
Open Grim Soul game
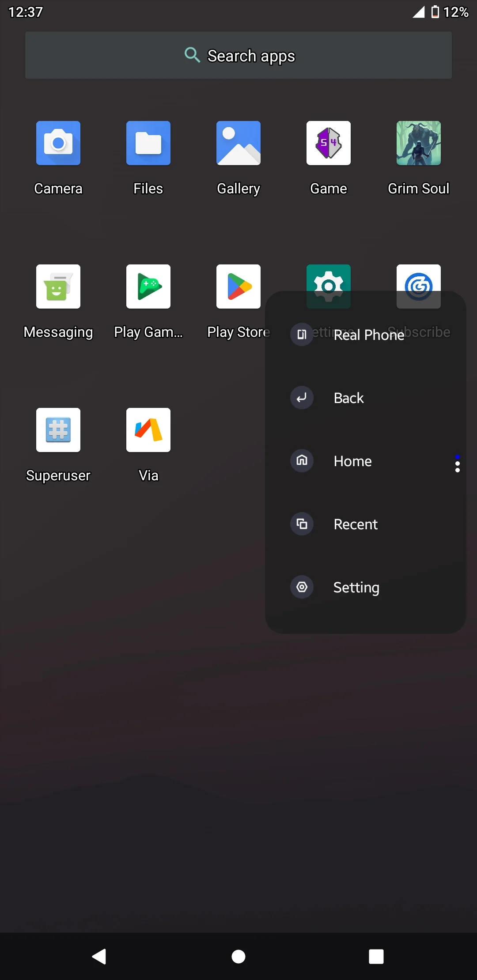tap(418, 143)
